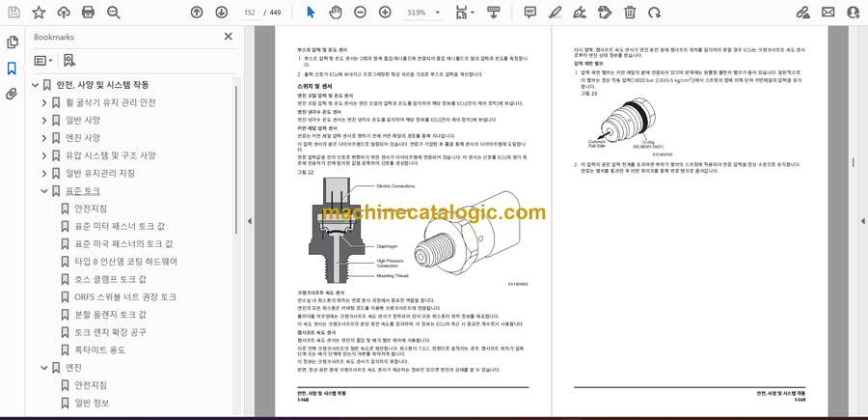The image size is (868, 420).
Task: Open the 안전지침 bookmark under 엔진
Action: 91,385
